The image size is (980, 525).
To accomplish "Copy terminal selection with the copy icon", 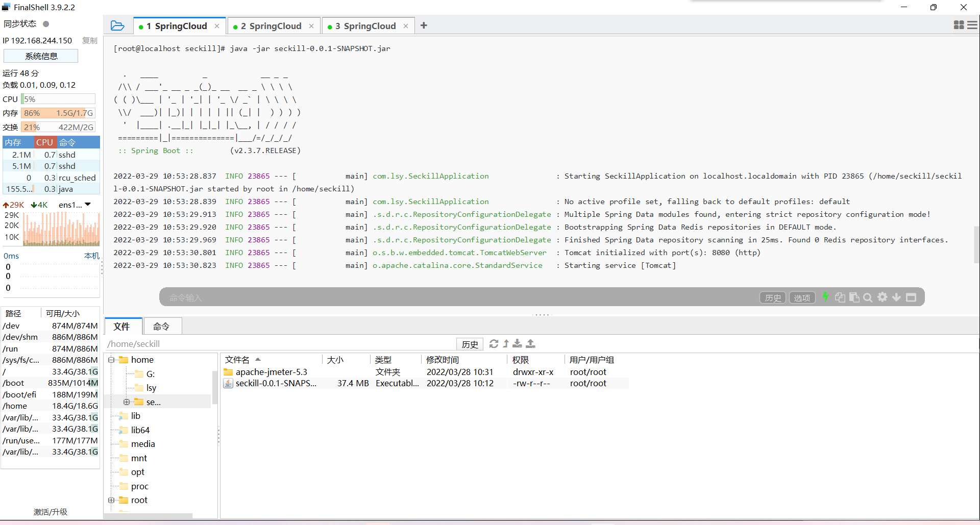I will click(x=840, y=297).
